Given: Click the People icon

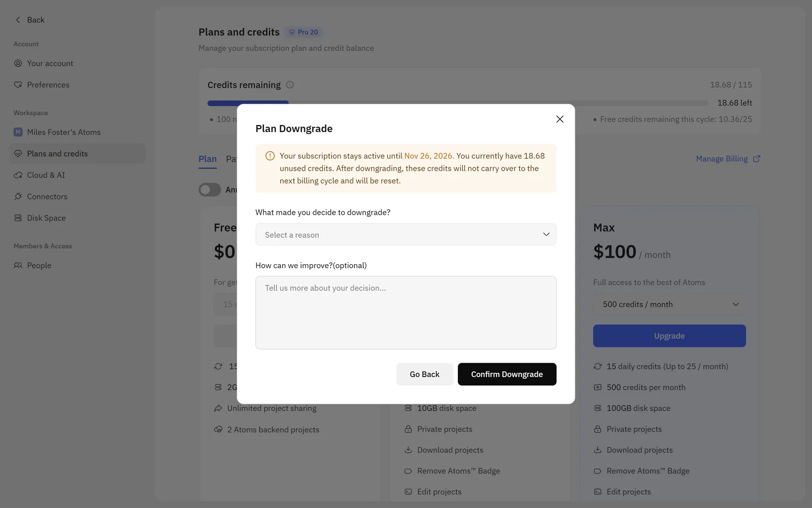Looking at the screenshot, I should [18, 265].
